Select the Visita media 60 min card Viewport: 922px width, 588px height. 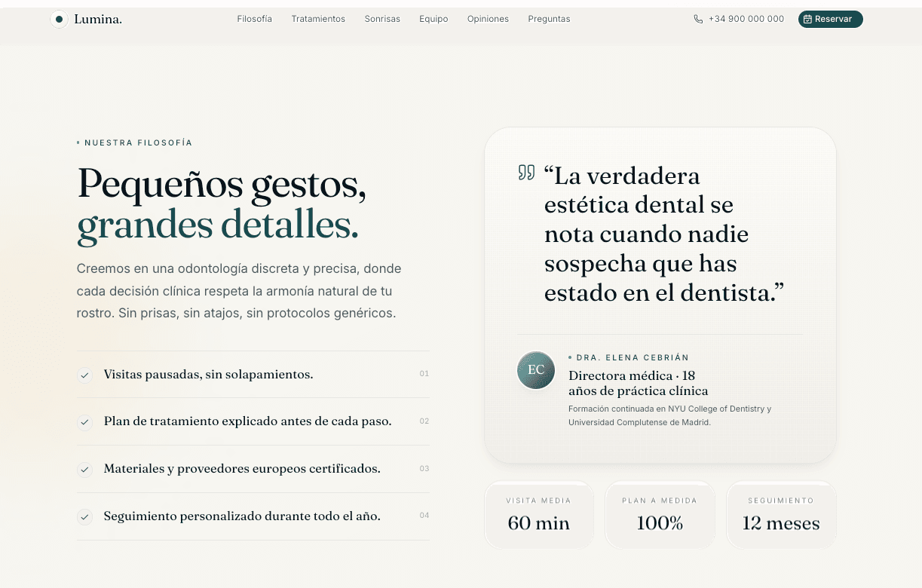click(539, 515)
